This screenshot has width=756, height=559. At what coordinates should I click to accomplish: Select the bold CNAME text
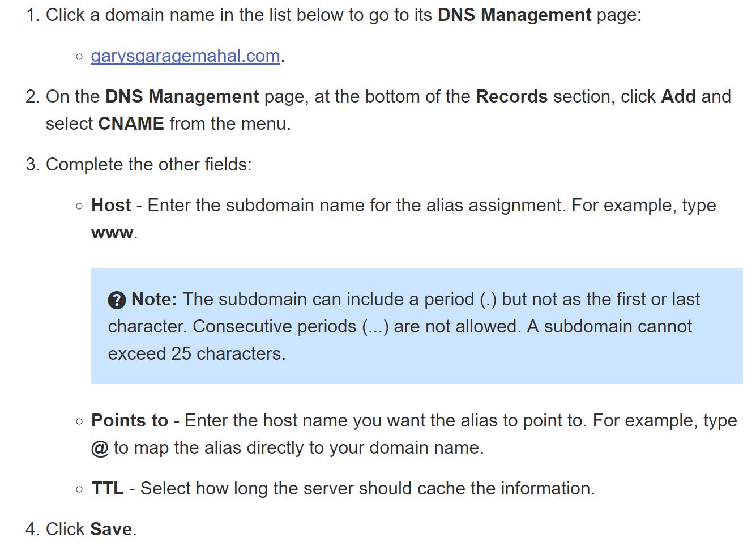click(131, 123)
